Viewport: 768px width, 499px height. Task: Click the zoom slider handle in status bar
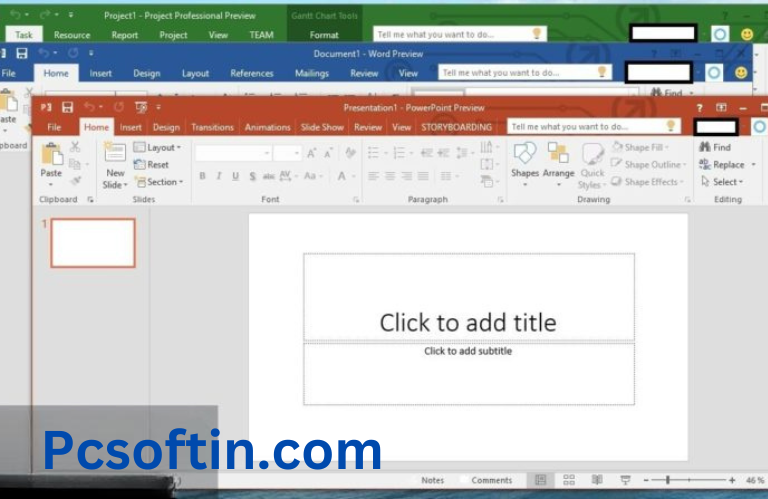pyautogui.click(x=668, y=480)
